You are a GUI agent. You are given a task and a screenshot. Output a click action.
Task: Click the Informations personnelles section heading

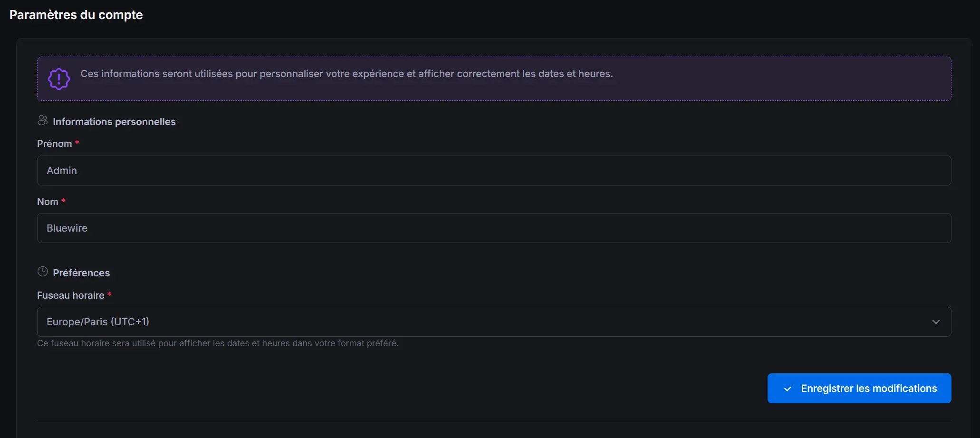tap(114, 122)
